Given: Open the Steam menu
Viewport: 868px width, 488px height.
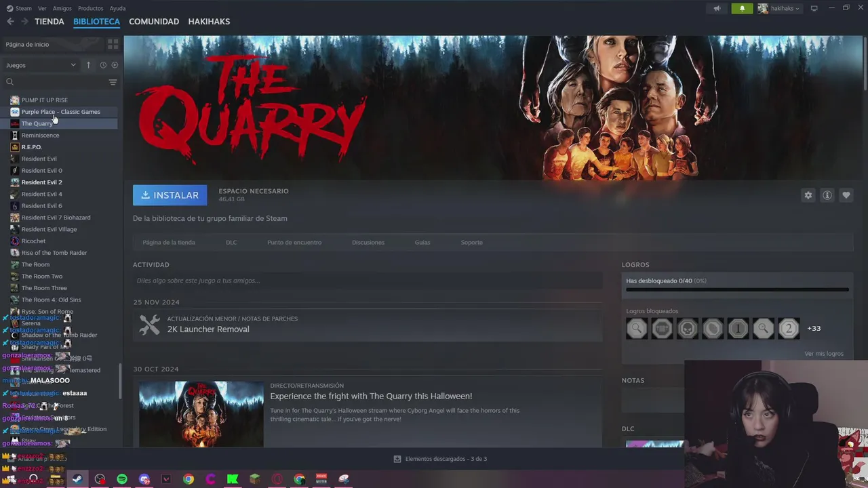Looking at the screenshot, I should (x=24, y=8).
